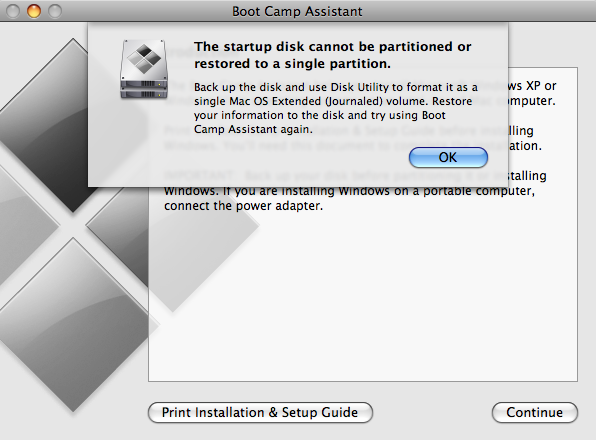Minimize the window with the orange button
Viewport: 596px width, 440px height.
[34, 11]
